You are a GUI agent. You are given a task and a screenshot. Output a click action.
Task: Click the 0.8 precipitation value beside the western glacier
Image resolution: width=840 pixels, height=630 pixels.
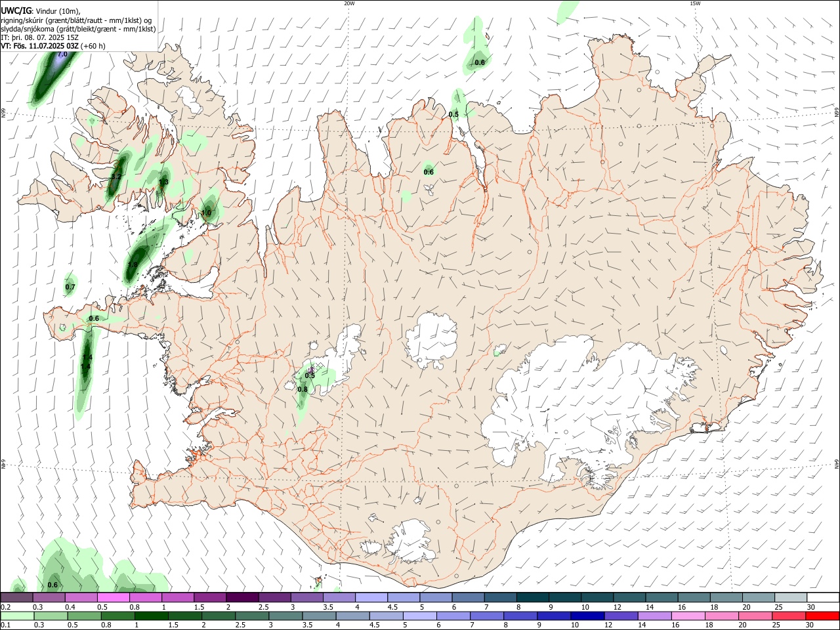coord(303,389)
